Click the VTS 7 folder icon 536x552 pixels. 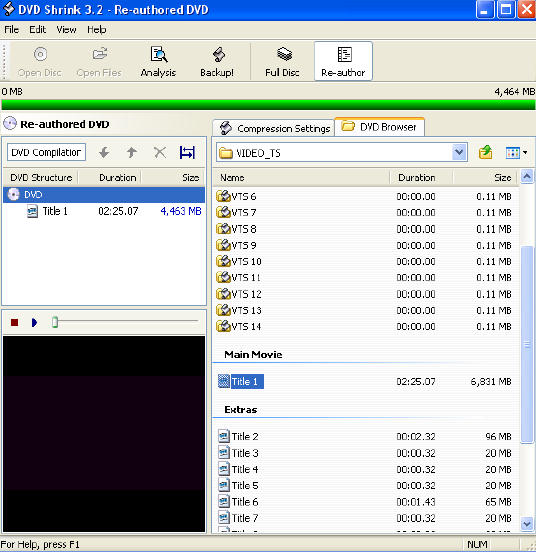(223, 212)
